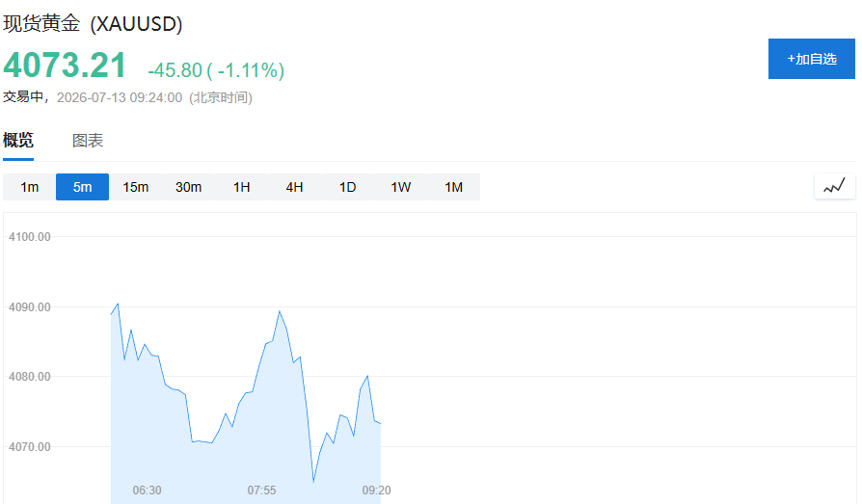Select the 5m timeframe

[x=83, y=187]
